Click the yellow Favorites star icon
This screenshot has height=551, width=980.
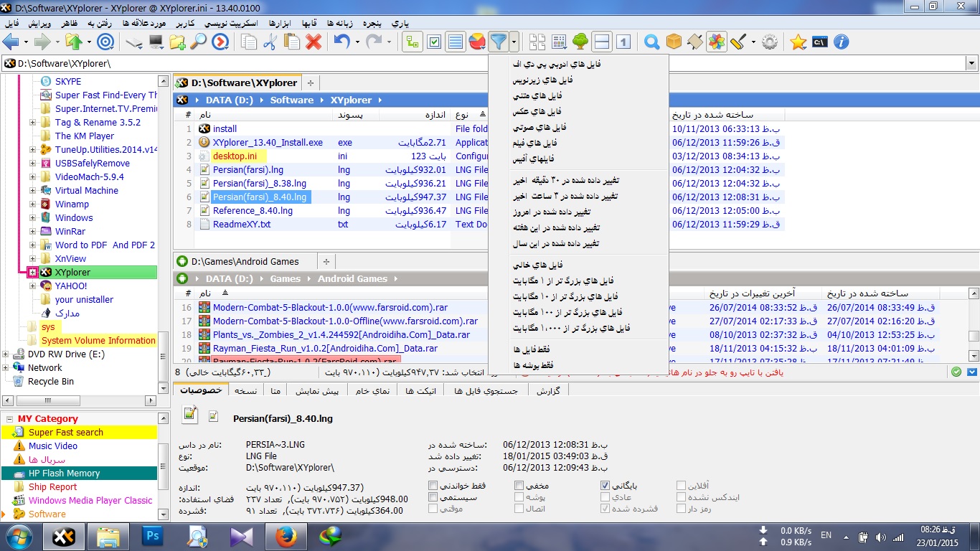coord(798,42)
